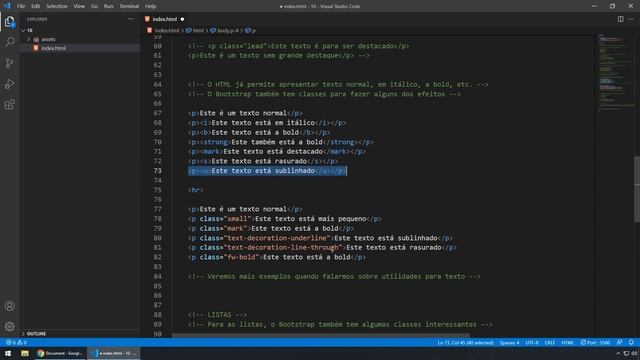640x360 pixels.
Task: Click the unsaved dot on index.html tab
Action: point(182,19)
